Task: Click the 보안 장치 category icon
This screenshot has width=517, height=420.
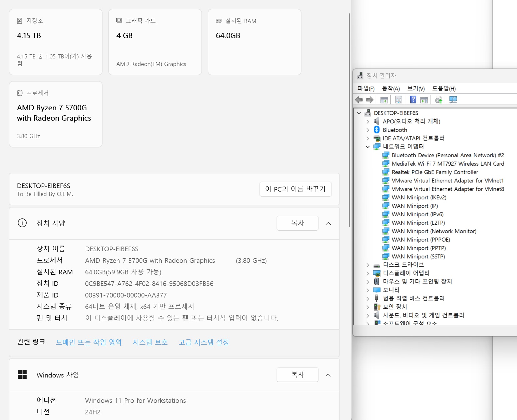Action: pyautogui.click(x=377, y=307)
